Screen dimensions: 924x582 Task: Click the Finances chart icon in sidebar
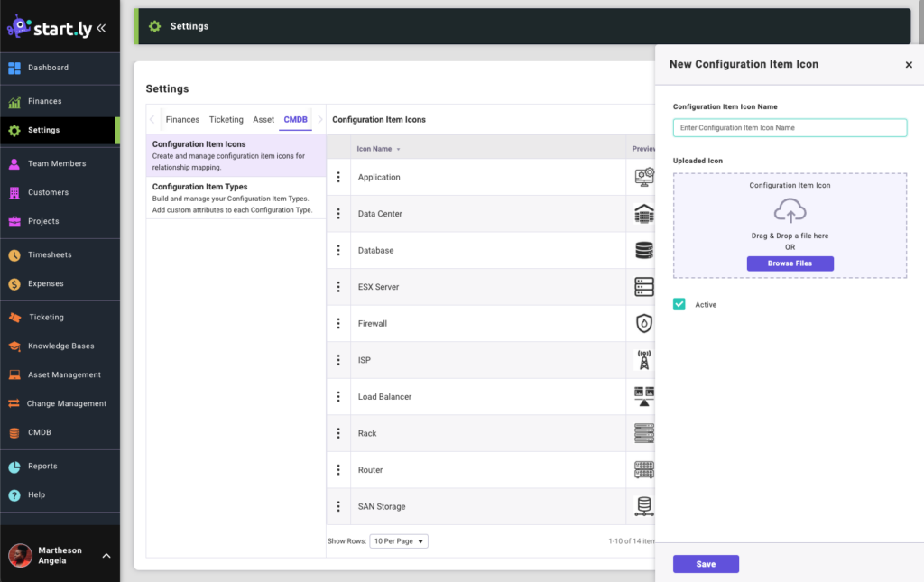[14, 101]
